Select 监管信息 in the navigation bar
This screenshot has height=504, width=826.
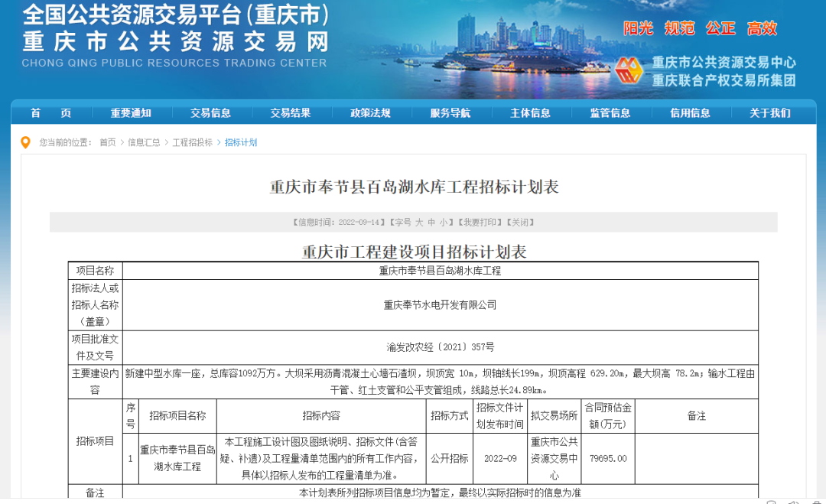tap(610, 113)
